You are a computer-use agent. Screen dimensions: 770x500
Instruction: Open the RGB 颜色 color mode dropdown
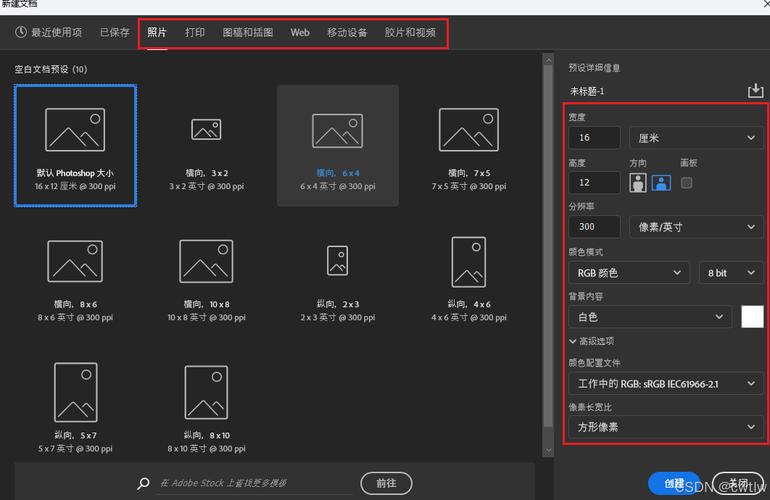pos(629,273)
